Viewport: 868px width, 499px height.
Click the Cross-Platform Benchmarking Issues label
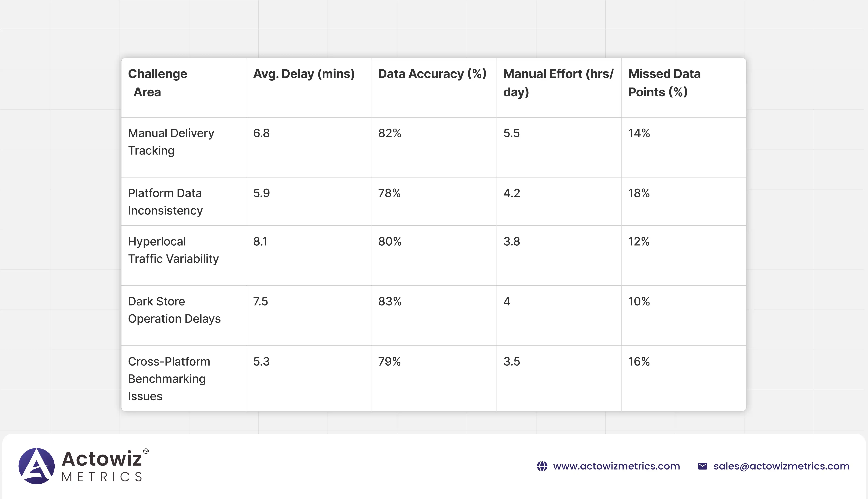(x=169, y=379)
